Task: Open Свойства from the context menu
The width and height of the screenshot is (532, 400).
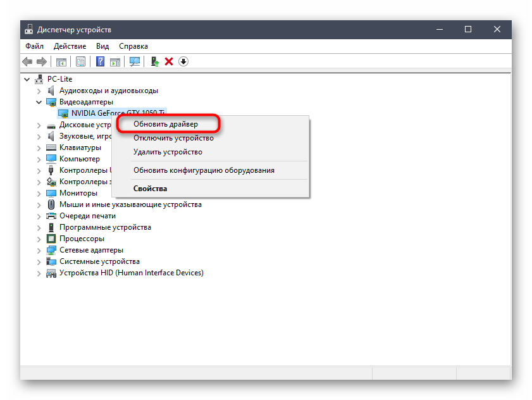Action: [x=150, y=189]
